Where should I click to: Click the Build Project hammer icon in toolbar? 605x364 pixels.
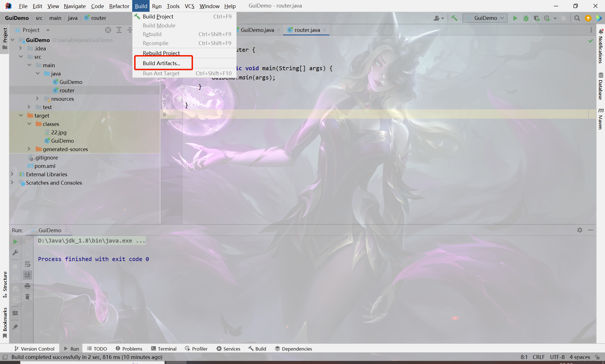click(454, 18)
